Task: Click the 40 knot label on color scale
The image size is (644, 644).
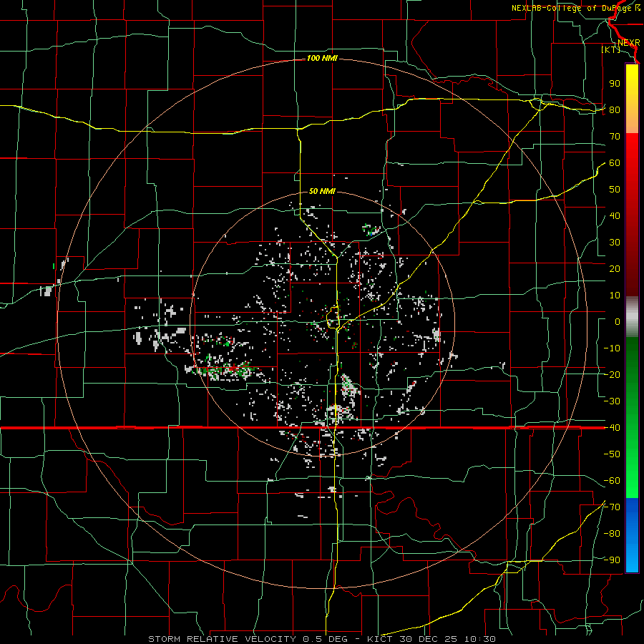Action: coord(615,216)
